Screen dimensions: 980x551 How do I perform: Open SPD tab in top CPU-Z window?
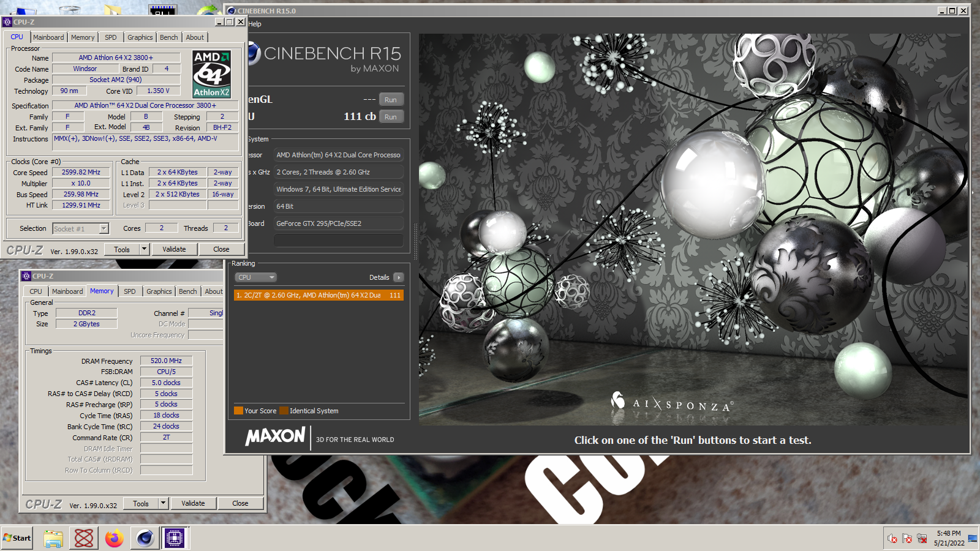[111, 37]
